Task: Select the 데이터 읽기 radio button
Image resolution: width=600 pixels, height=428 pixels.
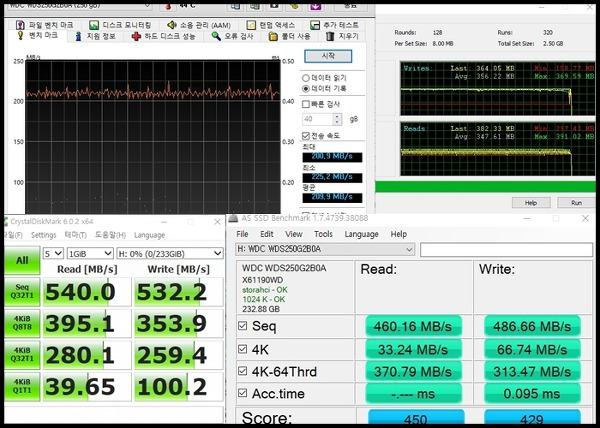Action: (305, 78)
